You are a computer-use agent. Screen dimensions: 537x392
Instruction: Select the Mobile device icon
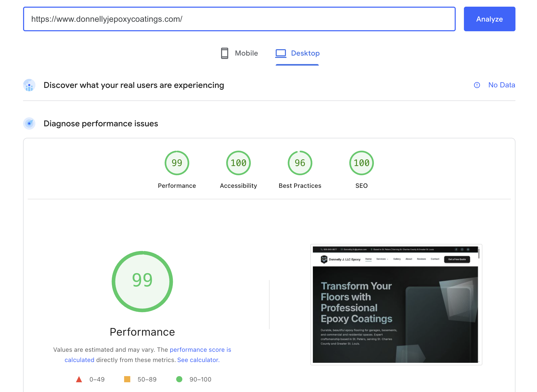(225, 53)
